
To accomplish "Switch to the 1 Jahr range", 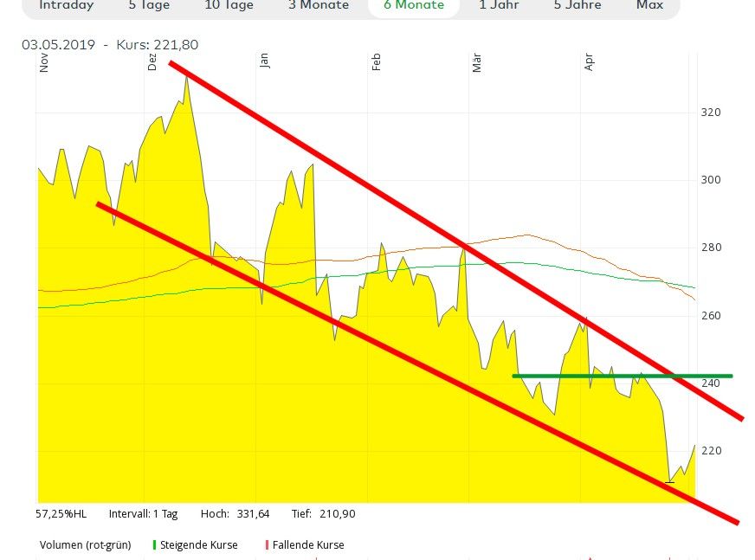I will (499, 5).
